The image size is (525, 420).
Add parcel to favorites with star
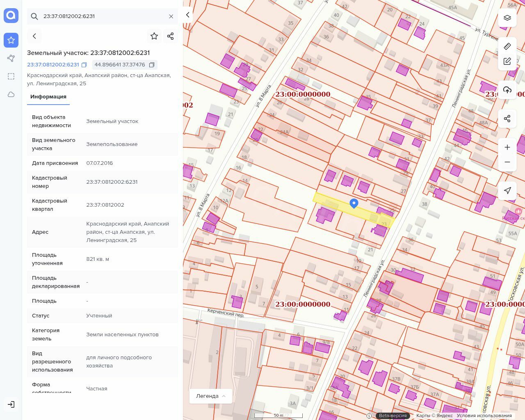click(x=154, y=36)
